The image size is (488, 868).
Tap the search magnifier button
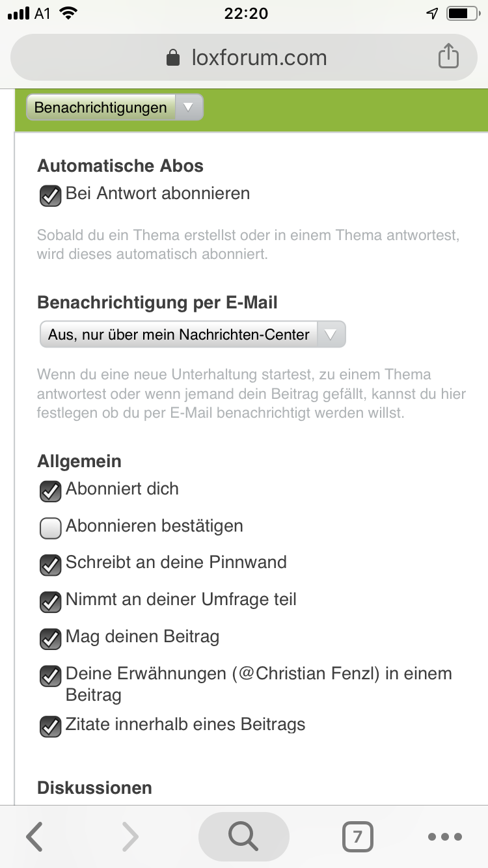(243, 836)
